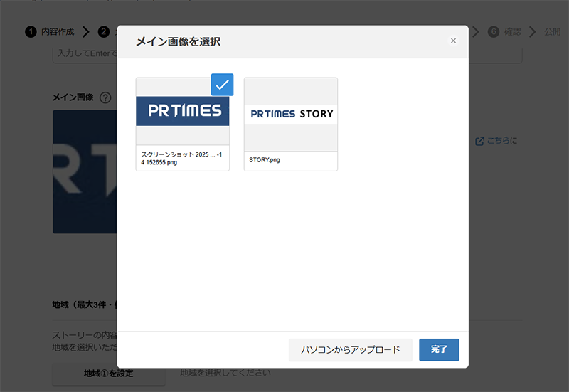Open help icon beside メイン画像 label
The height and width of the screenshot is (392, 569).
coord(105,97)
